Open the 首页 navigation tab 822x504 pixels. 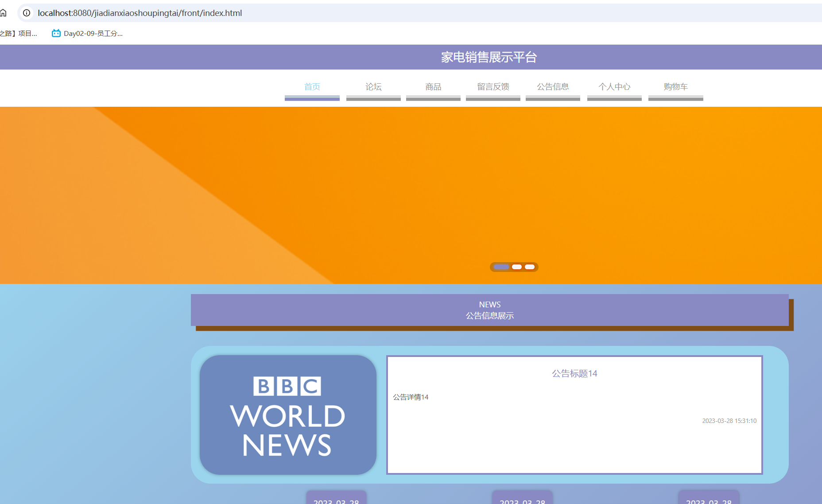312,87
